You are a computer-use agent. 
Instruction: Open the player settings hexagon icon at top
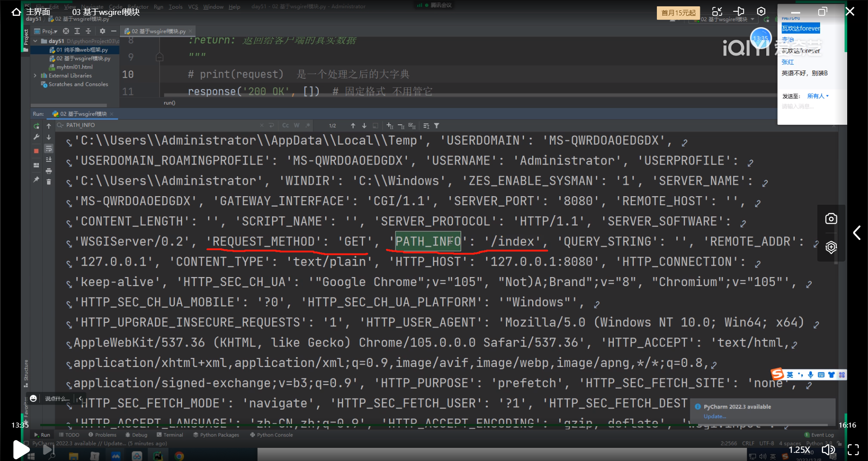tap(761, 11)
